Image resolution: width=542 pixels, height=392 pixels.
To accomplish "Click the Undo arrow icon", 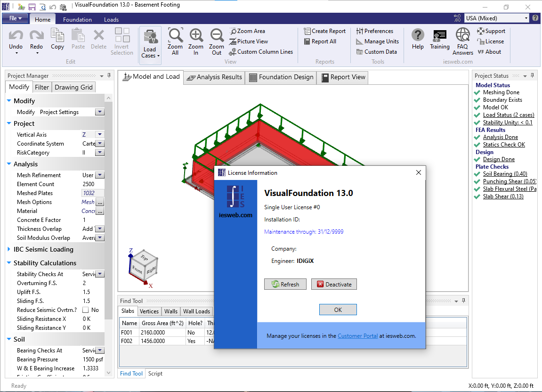I will [x=16, y=36].
